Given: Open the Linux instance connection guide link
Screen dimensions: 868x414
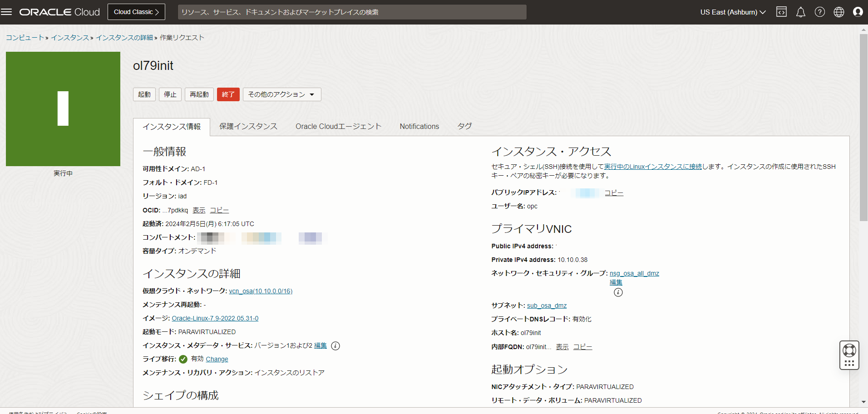Looking at the screenshot, I should click(x=653, y=167).
